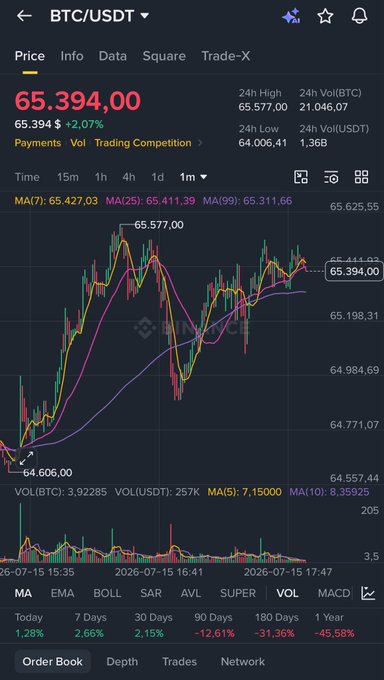Select the 4h interval

tap(129, 177)
